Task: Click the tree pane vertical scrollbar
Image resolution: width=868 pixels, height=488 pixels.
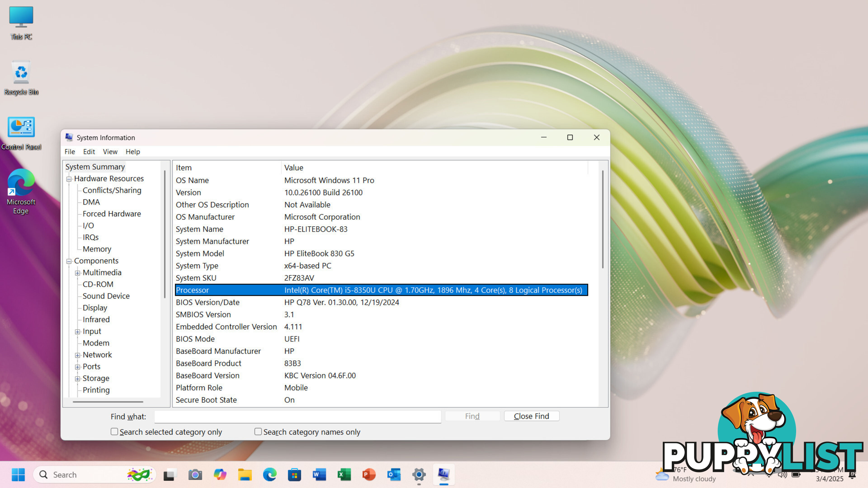Action: pyautogui.click(x=165, y=234)
